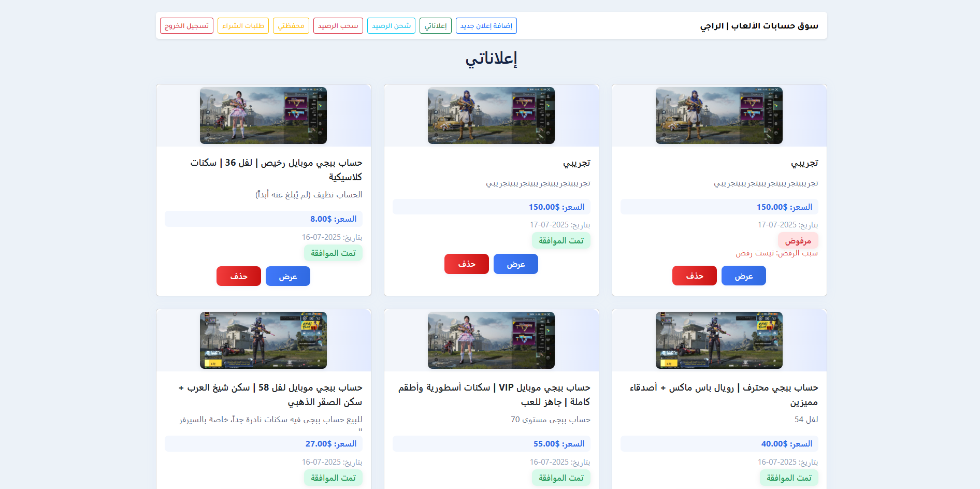The height and width of the screenshot is (489, 980).
Task: انتقل إلى قسم إعلاناتي
Action: tap(436, 25)
